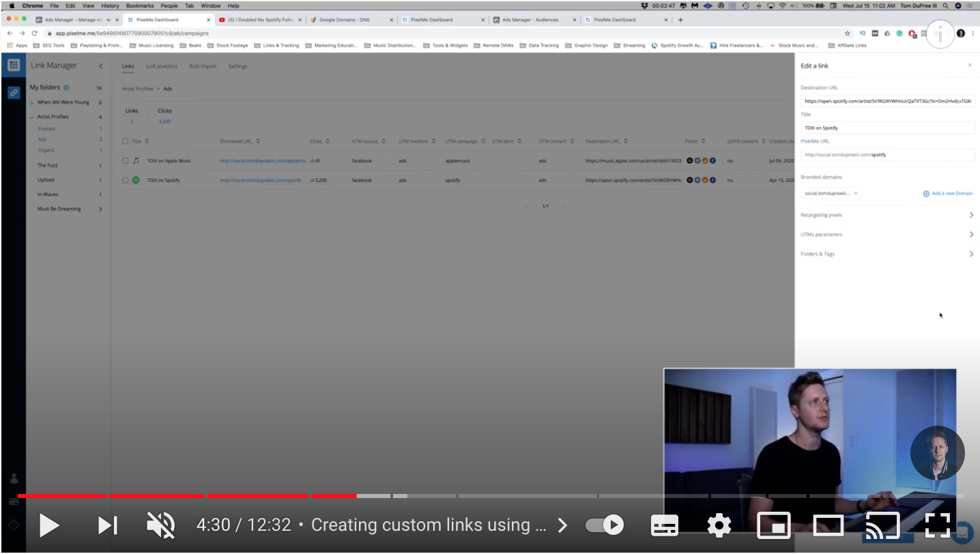The image size is (980, 554).
Task: Open the In Waves folder
Action: point(48,194)
